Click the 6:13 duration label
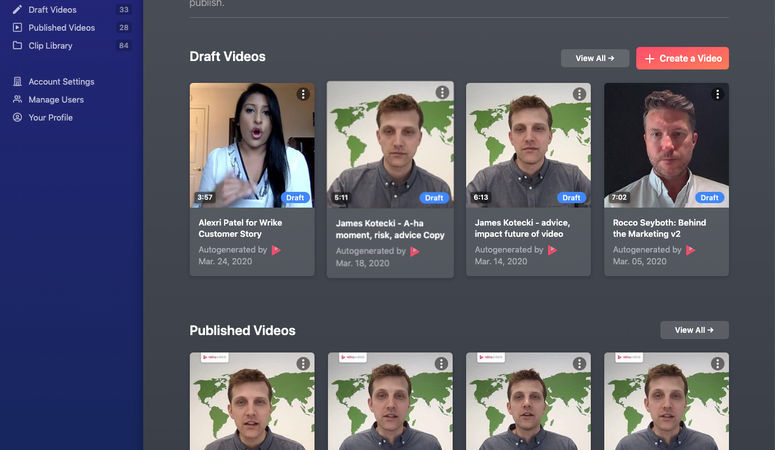This screenshot has width=775, height=450. [x=480, y=197]
